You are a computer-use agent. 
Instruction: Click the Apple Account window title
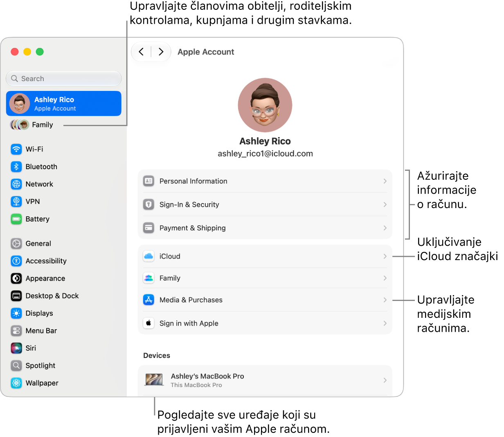(206, 52)
